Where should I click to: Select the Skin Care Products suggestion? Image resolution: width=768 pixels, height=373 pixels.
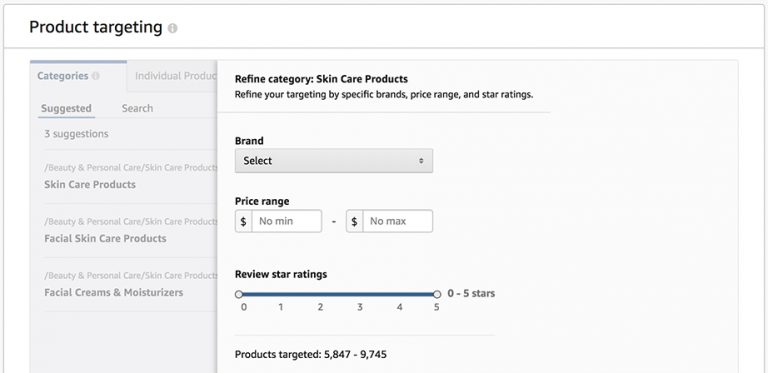90,185
